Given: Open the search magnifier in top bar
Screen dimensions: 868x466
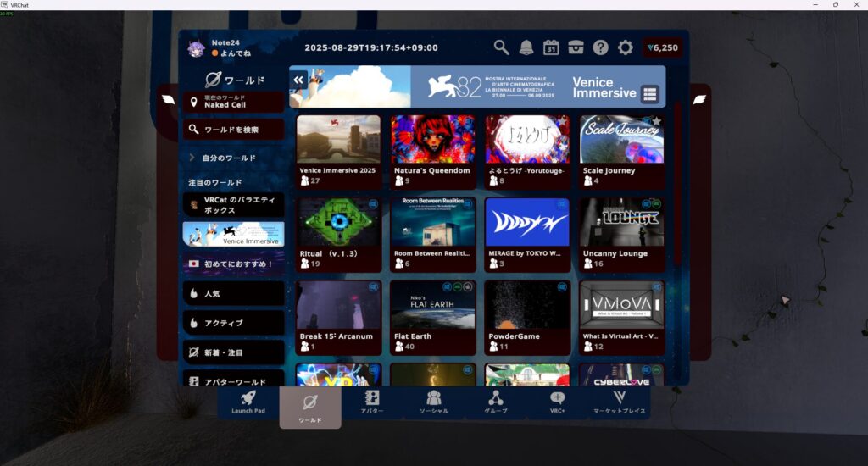Looking at the screenshot, I should coord(501,47).
